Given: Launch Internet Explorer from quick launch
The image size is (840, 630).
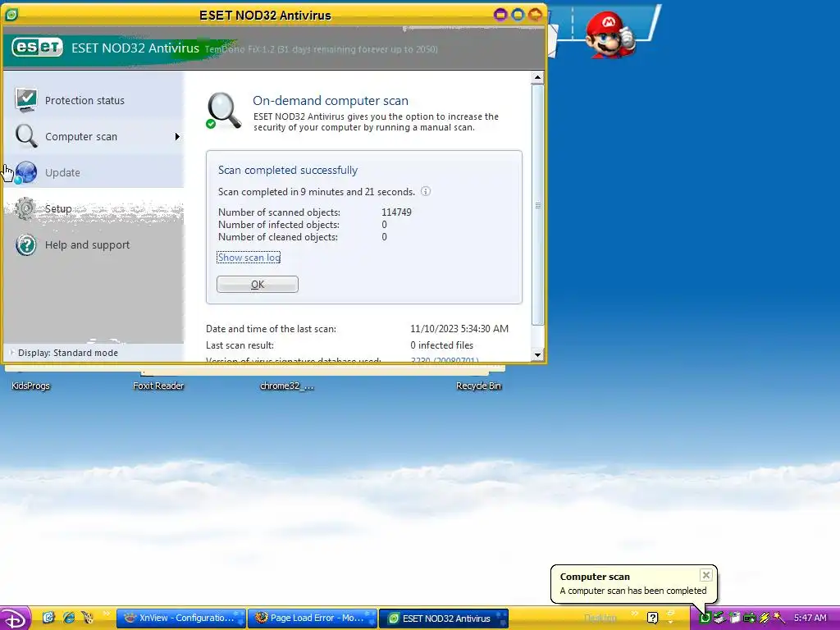Looking at the screenshot, I should pos(69,618).
